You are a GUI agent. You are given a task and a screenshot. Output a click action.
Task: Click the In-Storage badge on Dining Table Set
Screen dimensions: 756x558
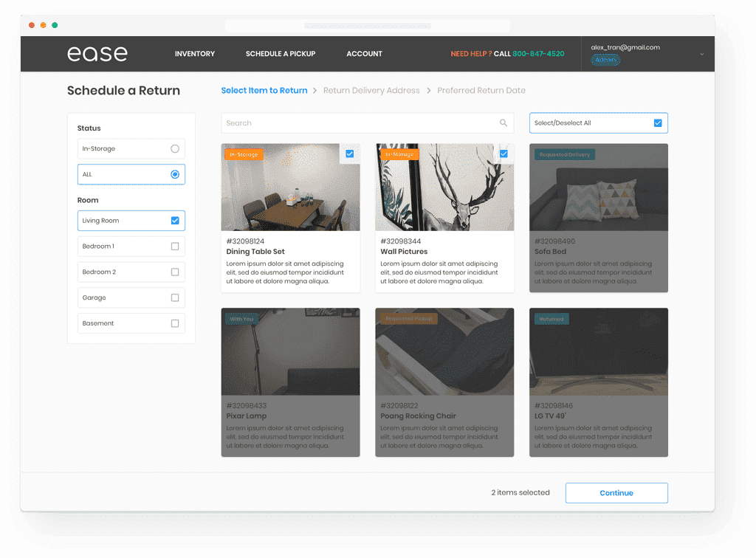[244, 155]
